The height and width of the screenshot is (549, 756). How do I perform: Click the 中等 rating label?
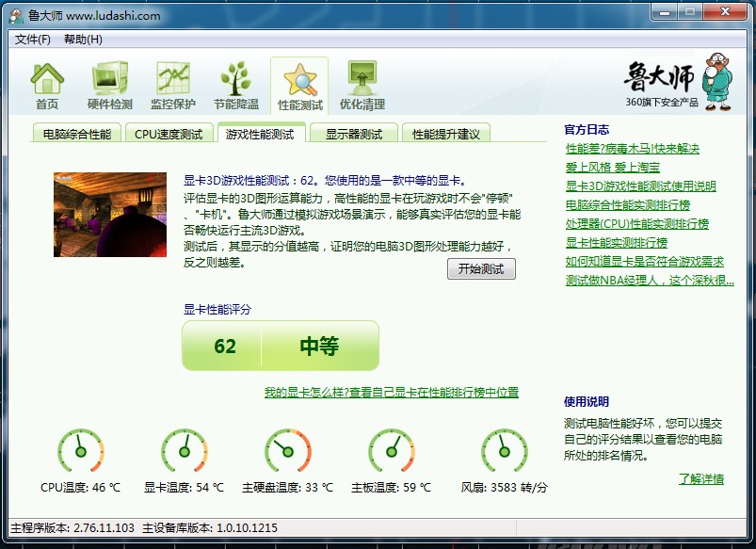click(x=319, y=346)
